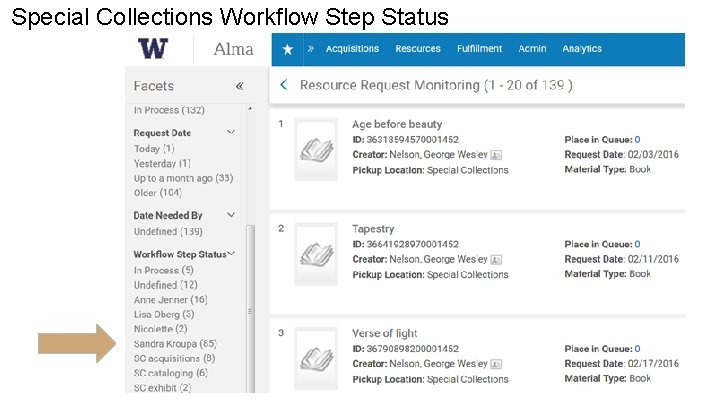The height and width of the screenshot is (405, 720).
Task: Go back using the arrow beside Resource Request Monitoring
Action: tap(284, 84)
